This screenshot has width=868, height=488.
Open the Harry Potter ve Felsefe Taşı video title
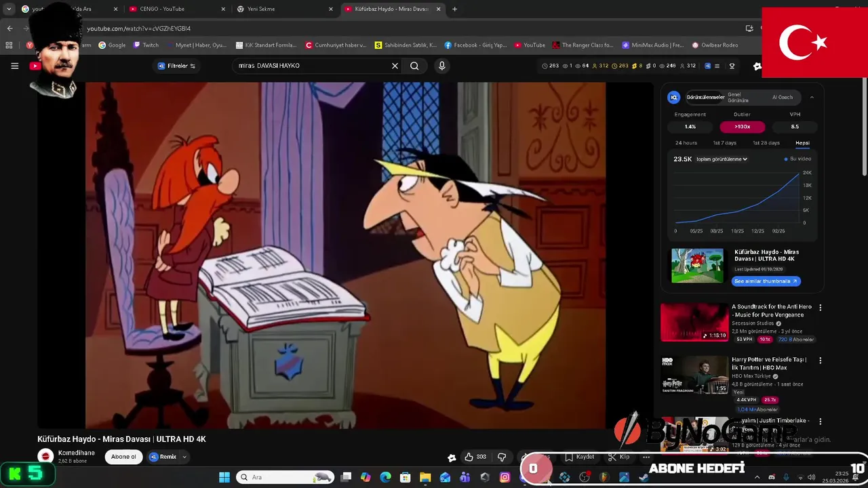coord(769,363)
